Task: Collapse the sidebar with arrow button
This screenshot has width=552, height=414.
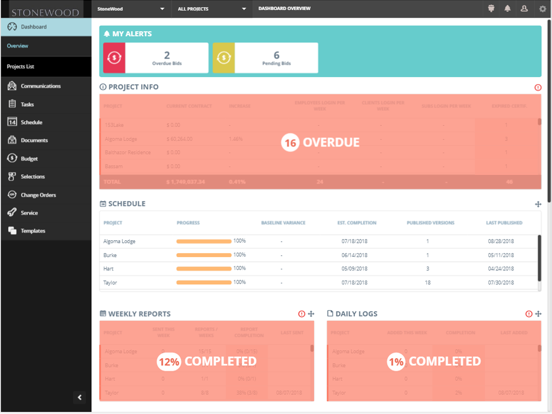Action: [x=80, y=397]
